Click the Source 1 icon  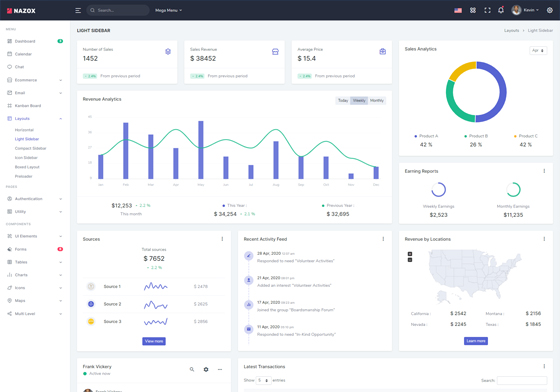(x=91, y=286)
